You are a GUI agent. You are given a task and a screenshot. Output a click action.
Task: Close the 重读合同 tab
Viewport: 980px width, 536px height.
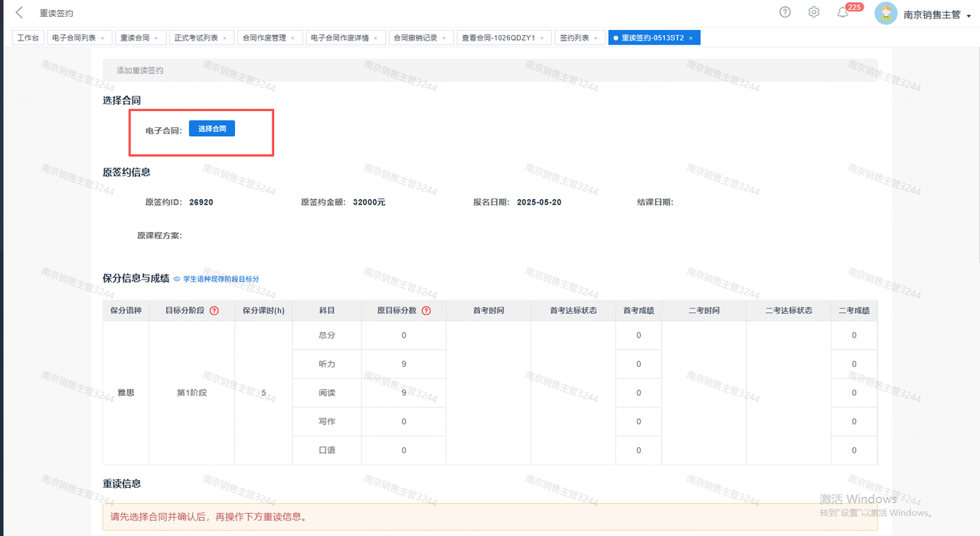(x=156, y=38)
